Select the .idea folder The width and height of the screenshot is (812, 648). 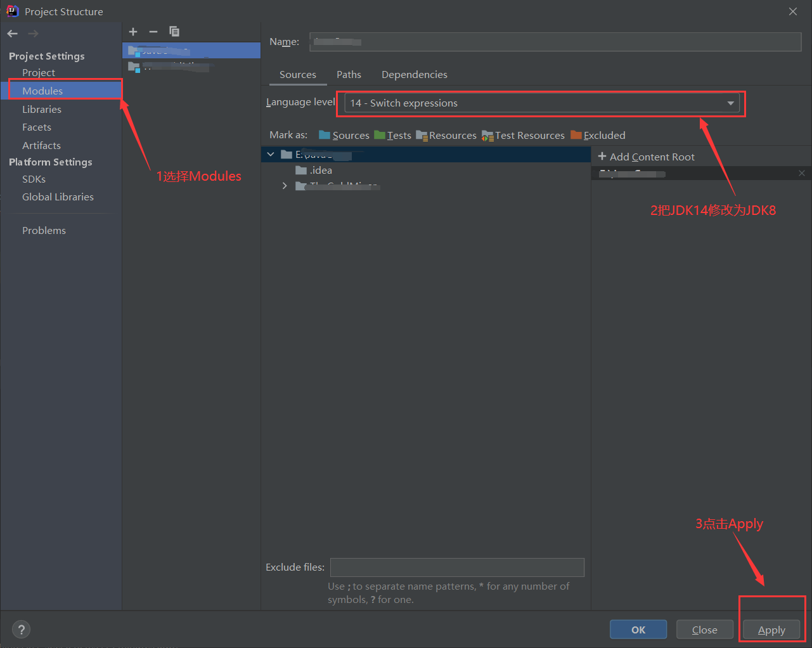[x=314, y=170]
